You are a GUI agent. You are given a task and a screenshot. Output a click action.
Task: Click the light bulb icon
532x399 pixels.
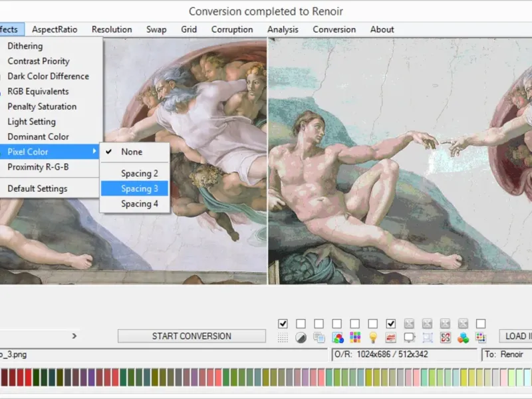click(x=373, y=338)
